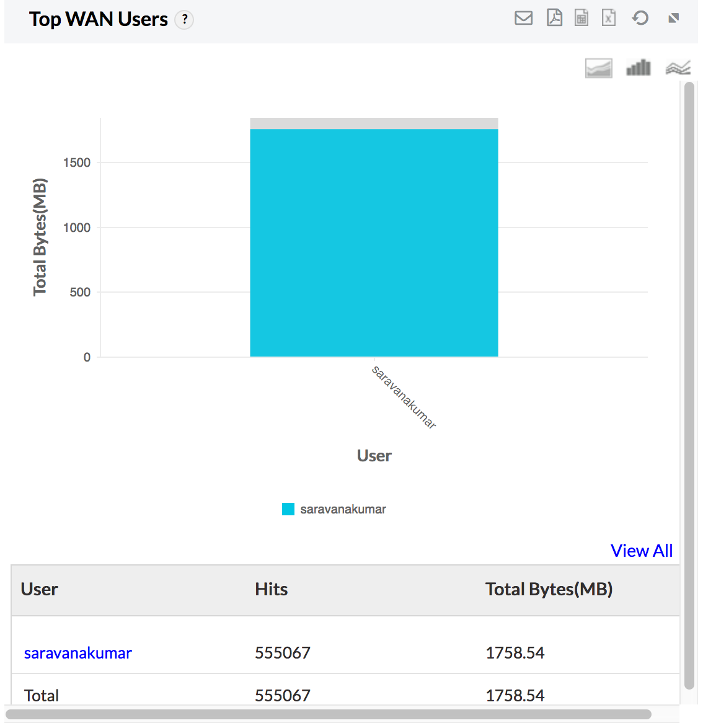Click the email report envelope icon
The height and width of the screenshot is (728, 703).
[523, 18]
